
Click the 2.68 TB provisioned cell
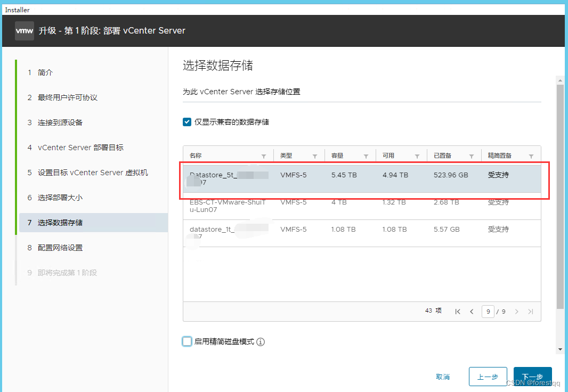[447, 202]
